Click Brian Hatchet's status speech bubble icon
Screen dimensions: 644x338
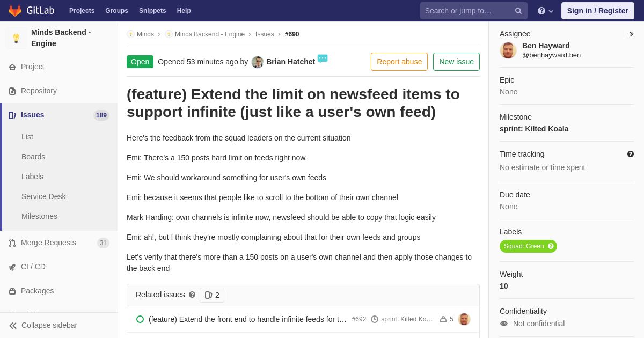click(323, 58)
